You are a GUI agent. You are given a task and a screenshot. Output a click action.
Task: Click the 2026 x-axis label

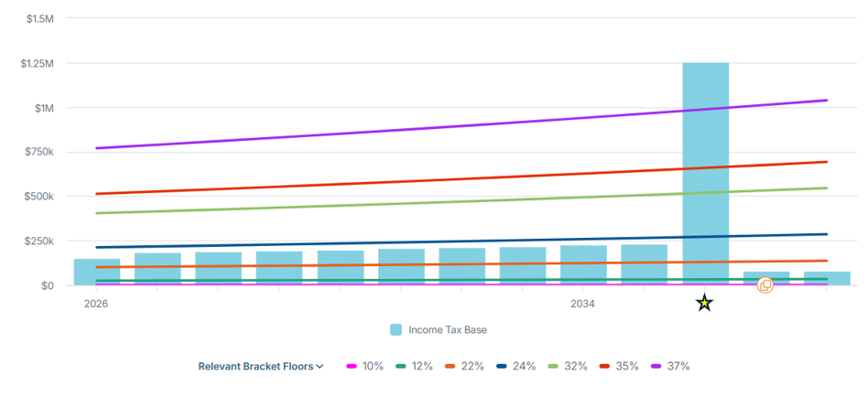[96, 304]
